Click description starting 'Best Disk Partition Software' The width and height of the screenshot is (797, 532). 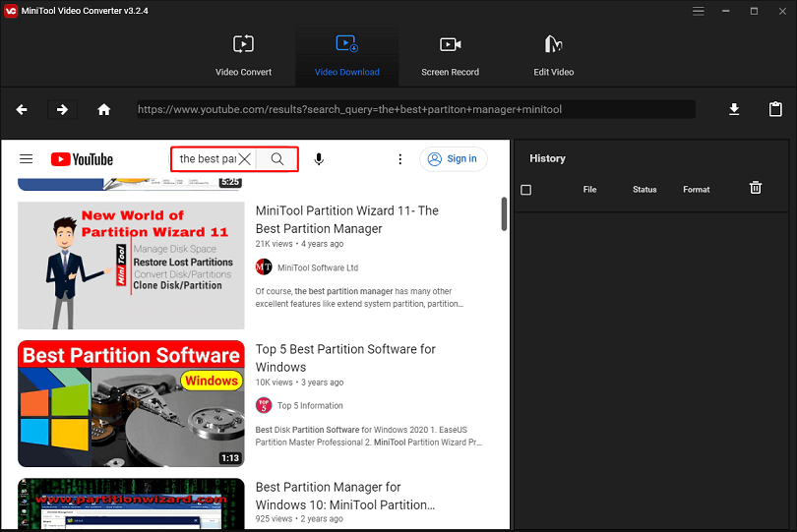click(369, 436)
